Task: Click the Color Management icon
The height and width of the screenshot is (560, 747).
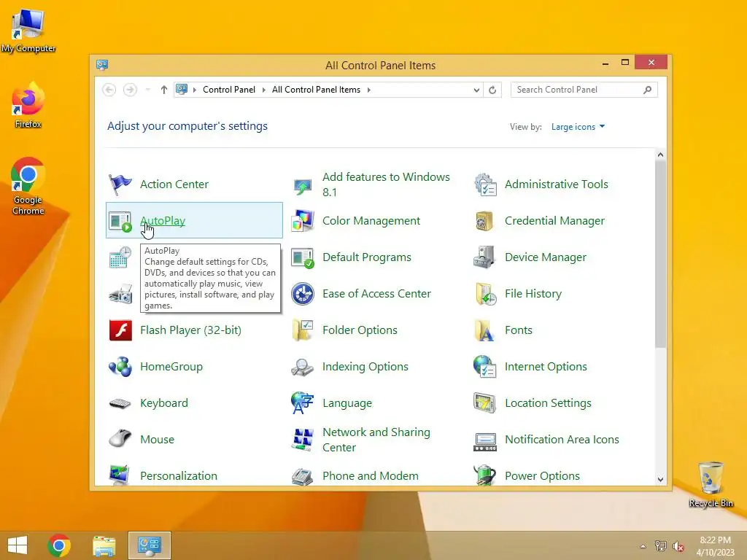Action: [303, 221]
